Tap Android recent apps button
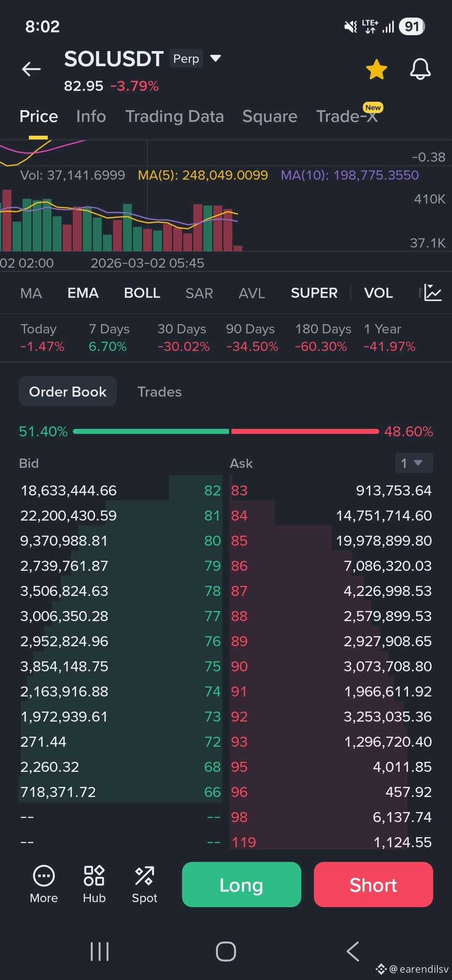The image size is (452, 980). point(100,952)
